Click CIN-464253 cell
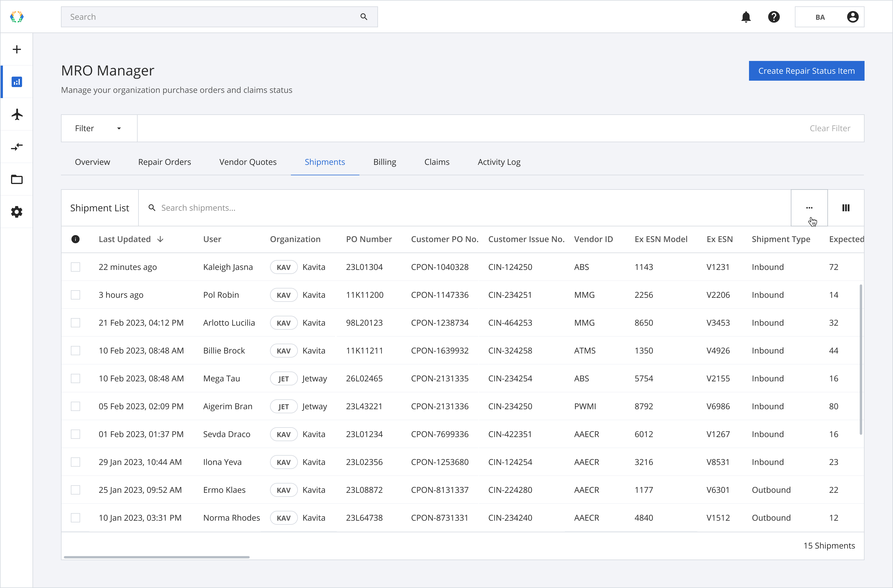Screen dimensions: 893x588 (510, 322)
